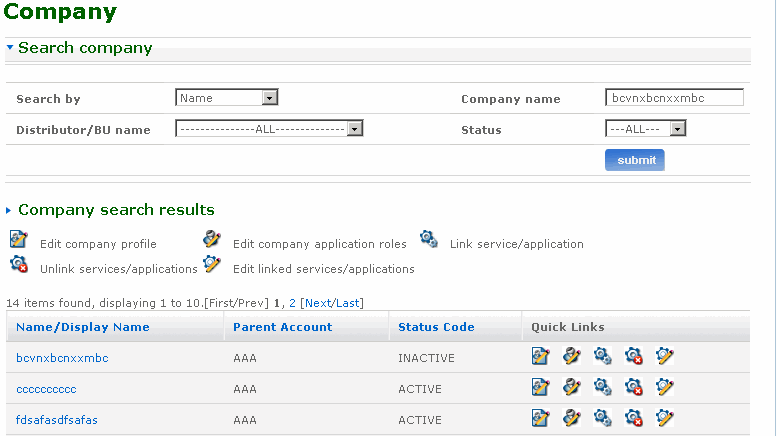
Task: Click unlink services icon for cccccccccc row
Action: [x=633, y=387]
